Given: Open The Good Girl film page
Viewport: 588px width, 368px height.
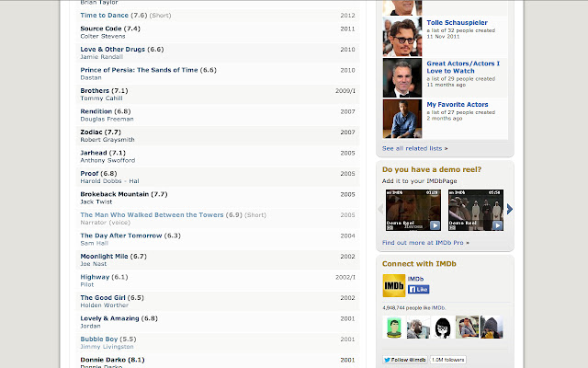Looking at the screenshot, I should (103, 297).
